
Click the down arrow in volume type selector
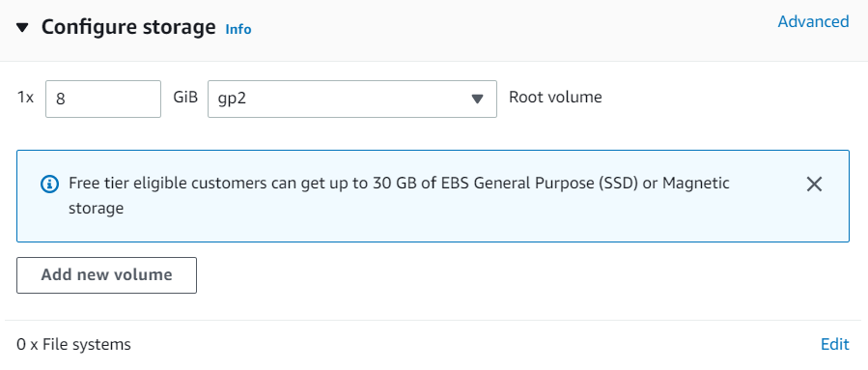(x=477, y=100)
